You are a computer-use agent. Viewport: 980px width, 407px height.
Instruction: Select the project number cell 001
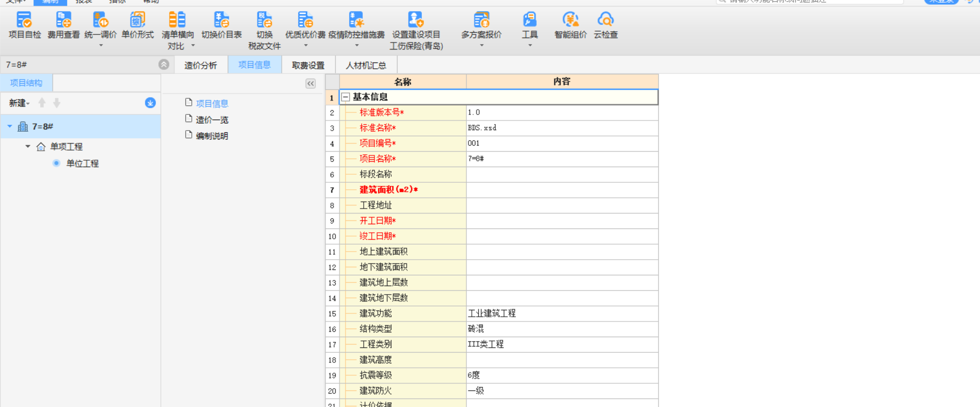point(562,144)
